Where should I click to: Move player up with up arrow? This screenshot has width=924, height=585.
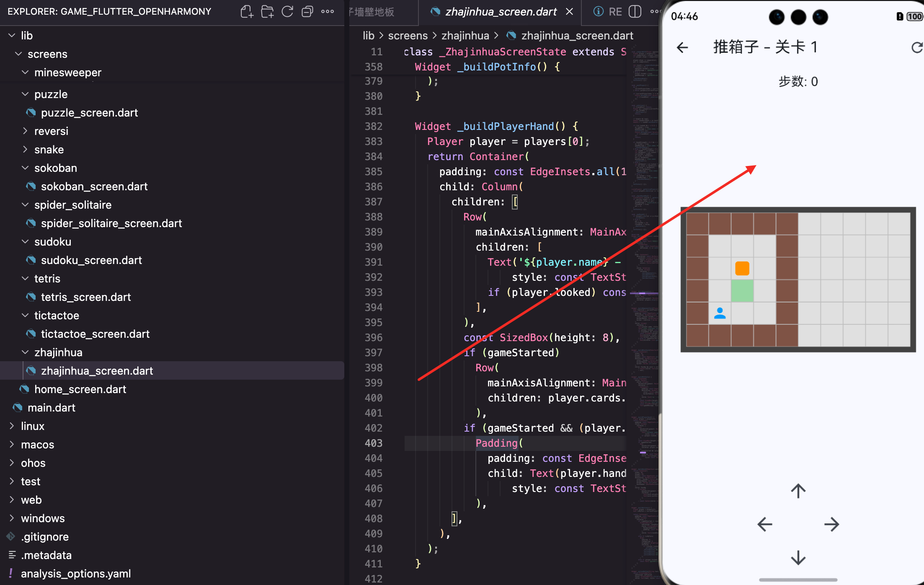tap(798, 491)
